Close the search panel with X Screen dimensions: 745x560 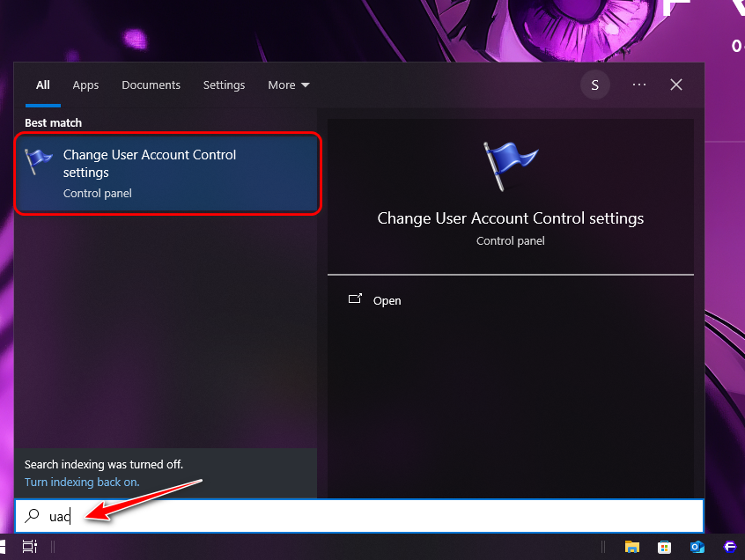676,85
